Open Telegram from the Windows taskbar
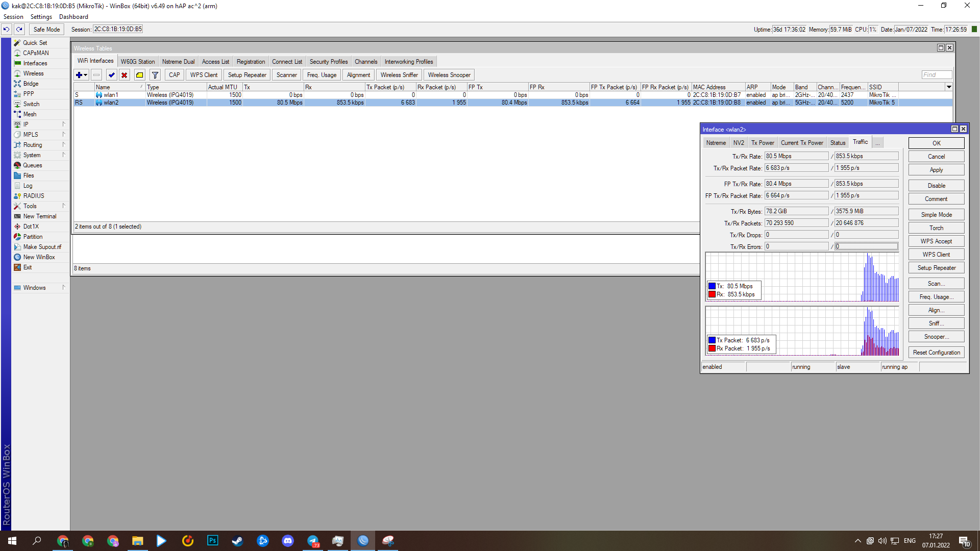 pyautogui.click(x=313, y=541)
